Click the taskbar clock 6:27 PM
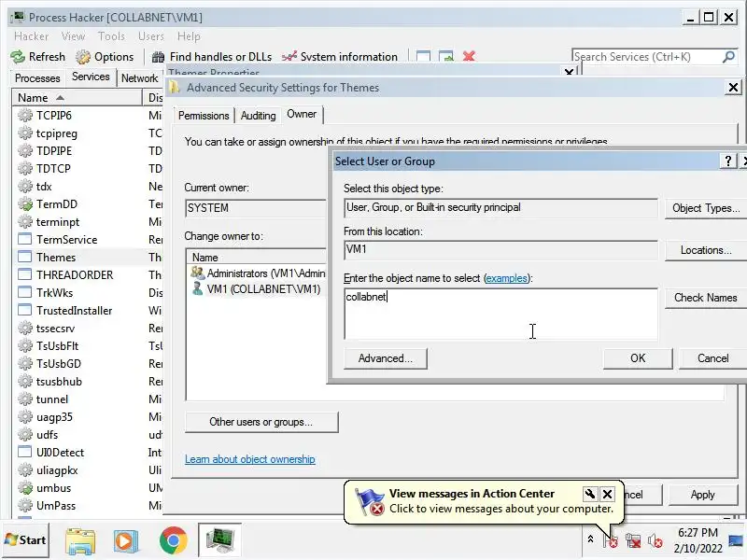Screen dimensions: 747x560 698,532
